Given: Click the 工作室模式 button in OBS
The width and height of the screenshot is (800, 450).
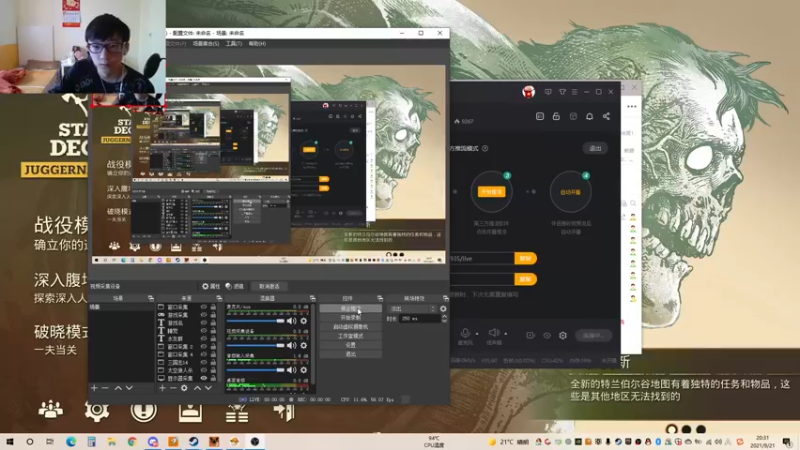Looking at the screenshot, I should [351, 336].
